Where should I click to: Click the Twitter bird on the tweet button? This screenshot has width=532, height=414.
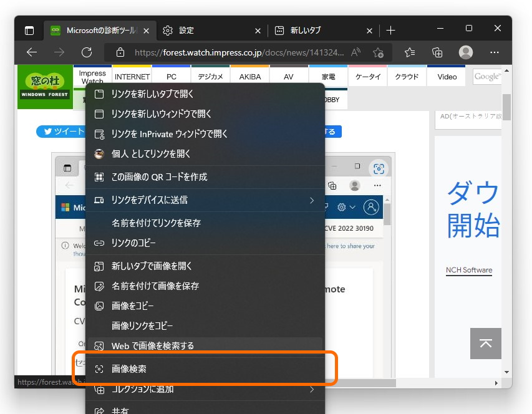tap(48, 132)
